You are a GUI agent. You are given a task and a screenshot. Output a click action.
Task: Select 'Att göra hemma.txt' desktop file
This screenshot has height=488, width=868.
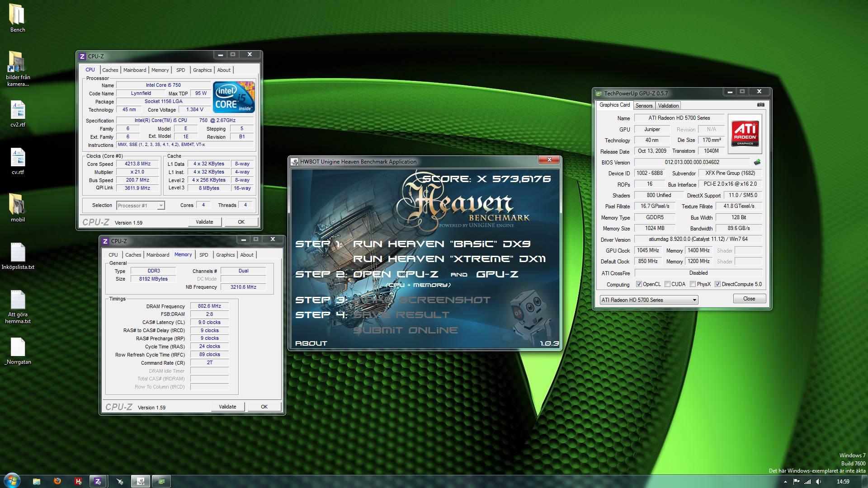pos(18,306)
